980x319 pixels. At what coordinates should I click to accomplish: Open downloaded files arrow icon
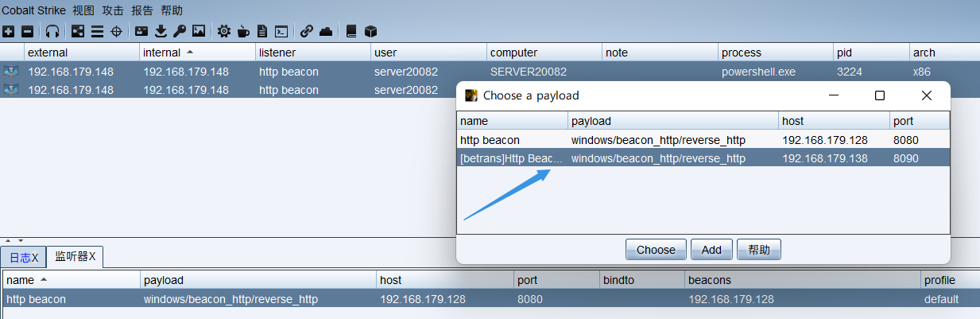(161, 31)
